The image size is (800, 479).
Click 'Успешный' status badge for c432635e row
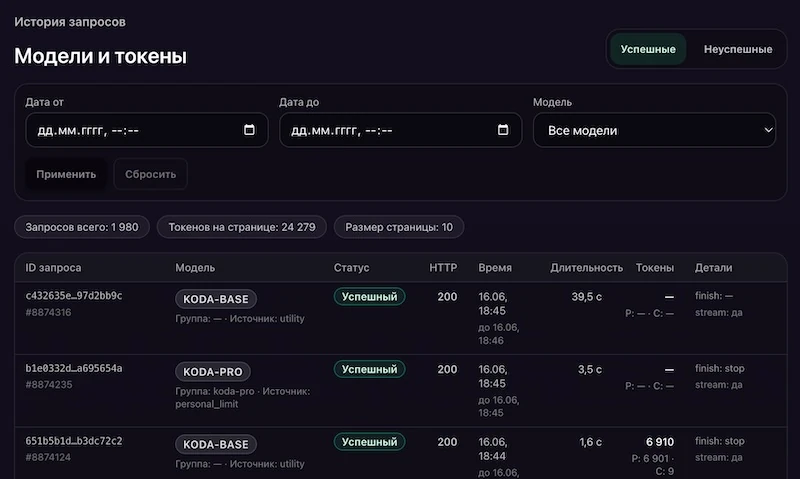tap(369, 296)
